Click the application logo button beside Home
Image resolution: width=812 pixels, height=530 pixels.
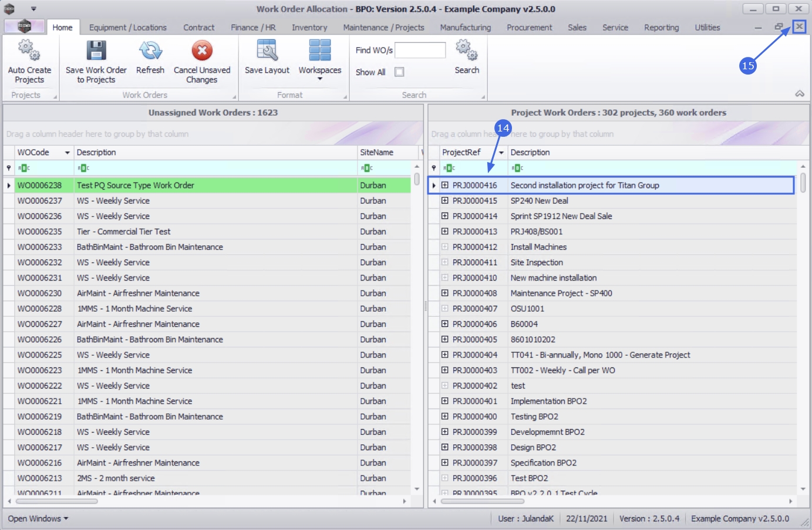pos(24,26)
